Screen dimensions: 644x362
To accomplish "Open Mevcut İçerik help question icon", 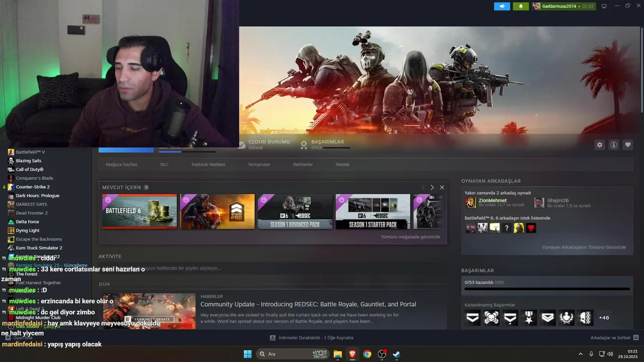I will pos(146,188).
